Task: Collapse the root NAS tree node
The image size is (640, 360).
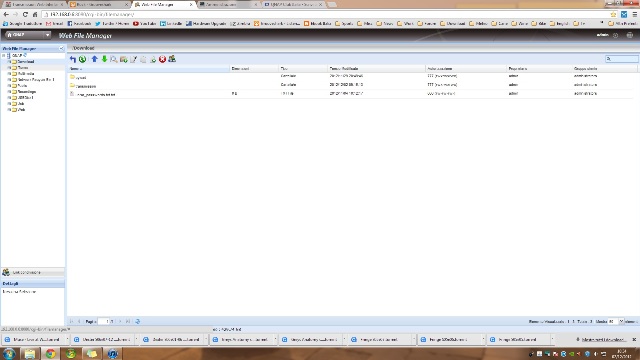Action: [4, 56]
